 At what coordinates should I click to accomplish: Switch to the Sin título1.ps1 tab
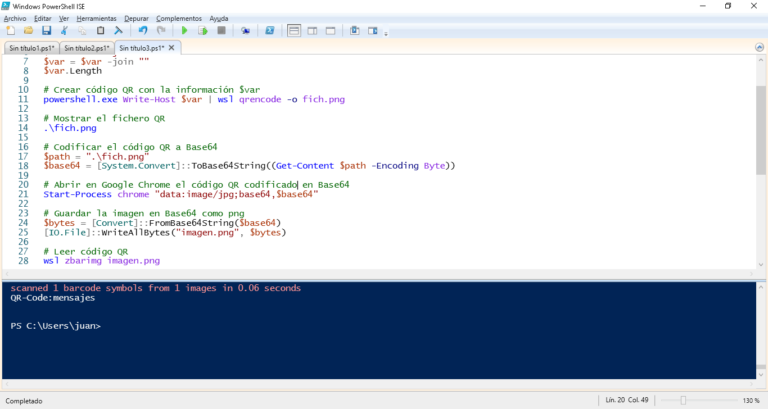coord(32,48)
